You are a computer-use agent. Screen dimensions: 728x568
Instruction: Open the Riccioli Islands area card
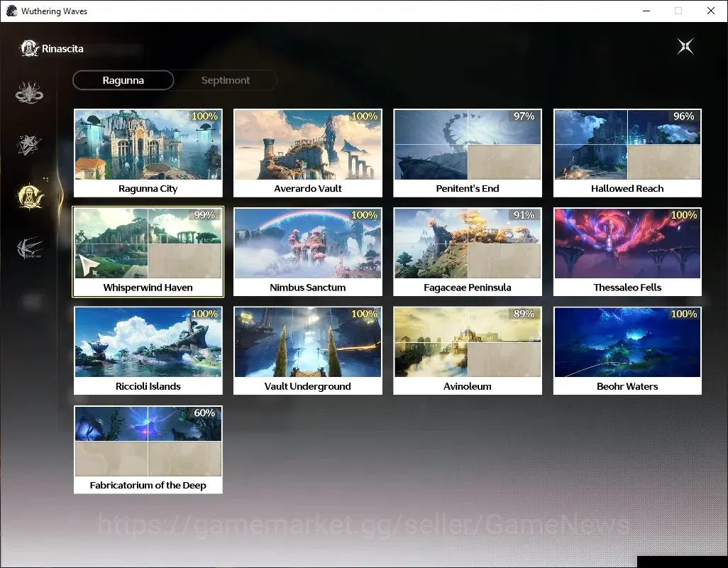(148, 351)
